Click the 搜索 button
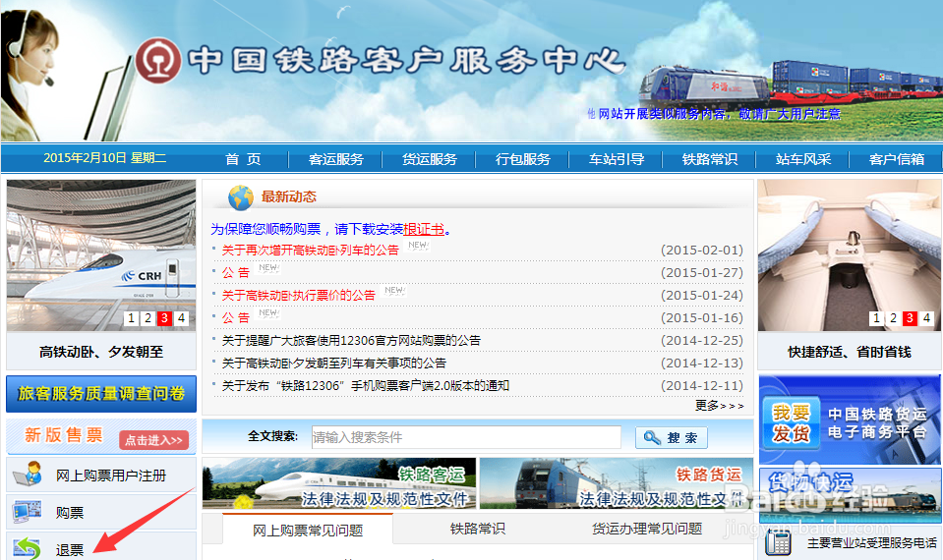 click(672, 437)
